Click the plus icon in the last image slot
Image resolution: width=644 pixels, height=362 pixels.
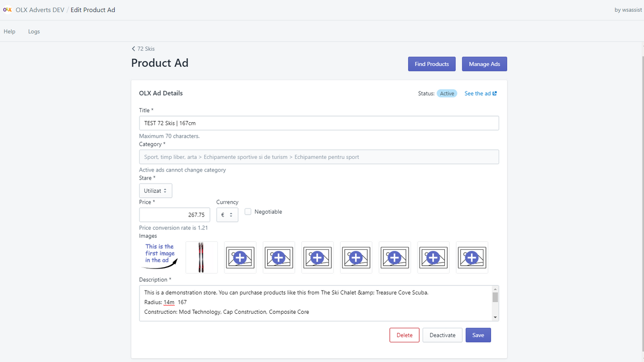(x=472, y=257)
